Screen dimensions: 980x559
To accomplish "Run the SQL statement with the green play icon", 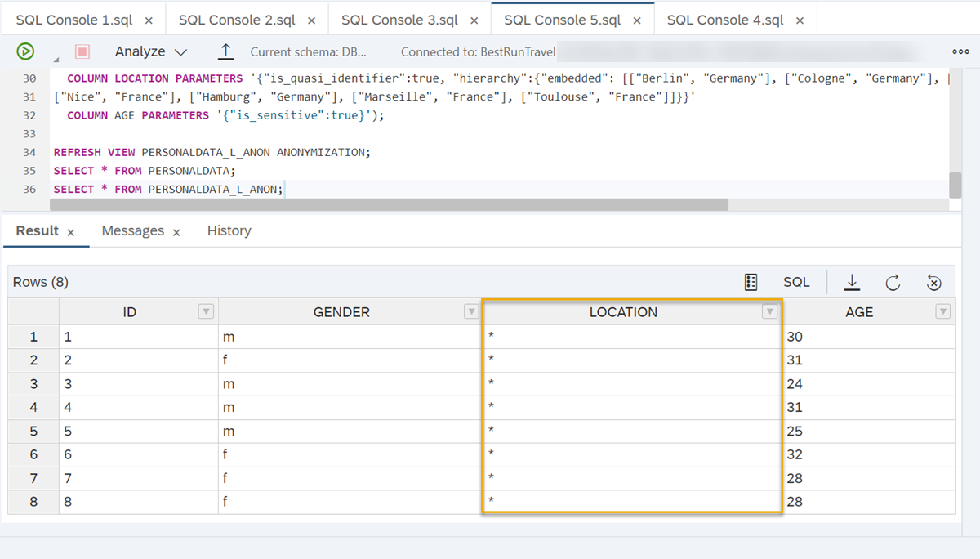I will tap(25, 51).
